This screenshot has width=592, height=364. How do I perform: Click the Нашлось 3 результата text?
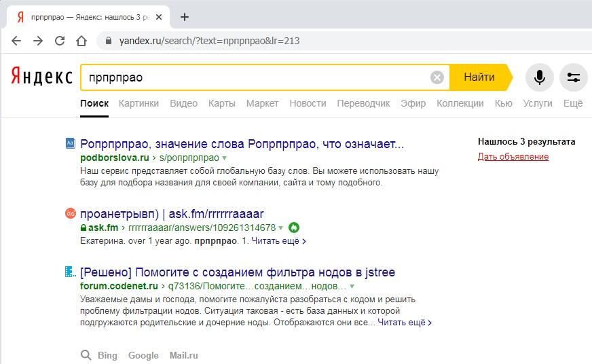[x=527, y=142]
